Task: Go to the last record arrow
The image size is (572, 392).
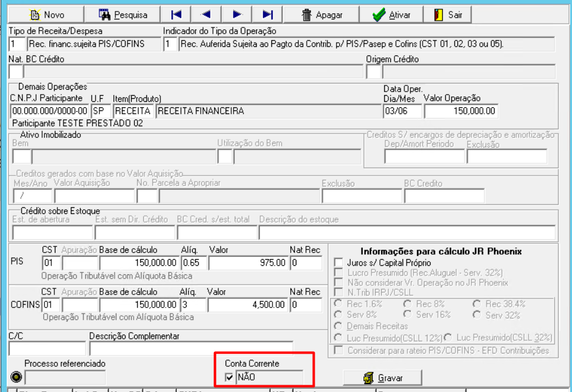Action: tap(268, 15)
